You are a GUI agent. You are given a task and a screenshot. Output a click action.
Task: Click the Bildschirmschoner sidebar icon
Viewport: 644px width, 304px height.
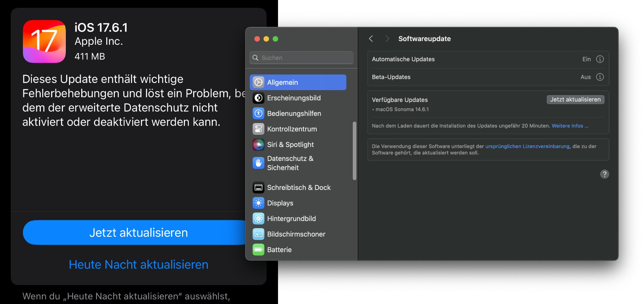[258, 234]
